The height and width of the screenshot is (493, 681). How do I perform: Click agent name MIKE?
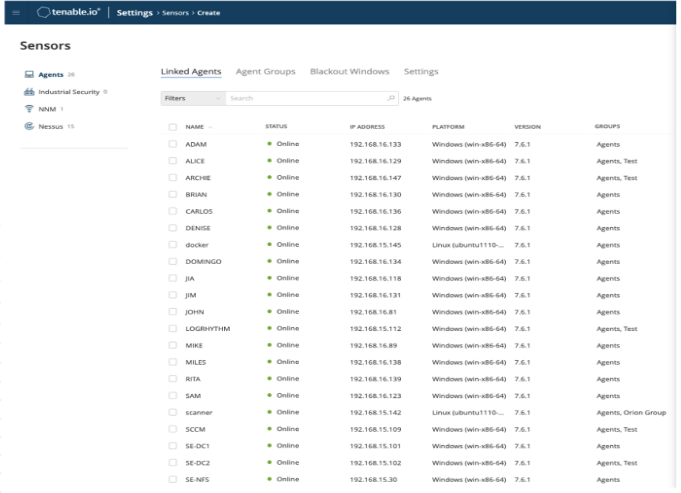pyautogui.click(x=194, y=346)
